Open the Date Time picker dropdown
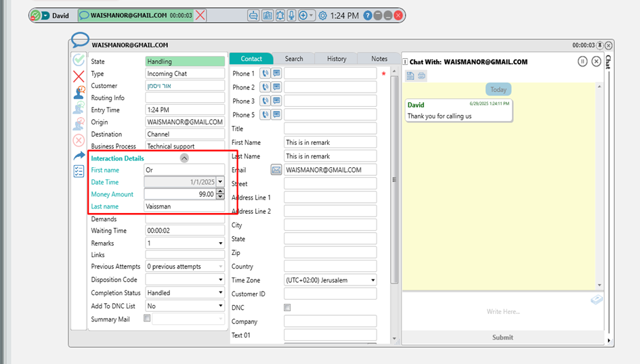640x364 pixels. [220, 182]
